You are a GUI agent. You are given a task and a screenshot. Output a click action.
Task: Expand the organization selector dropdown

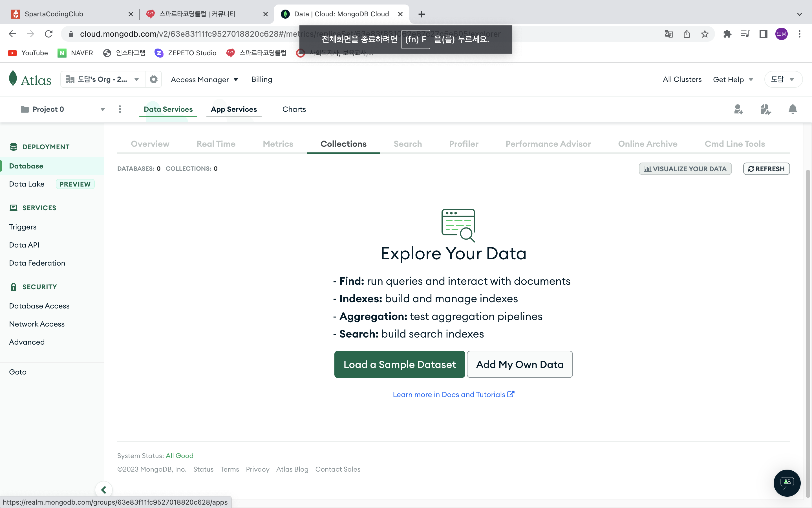coord(103,79)
